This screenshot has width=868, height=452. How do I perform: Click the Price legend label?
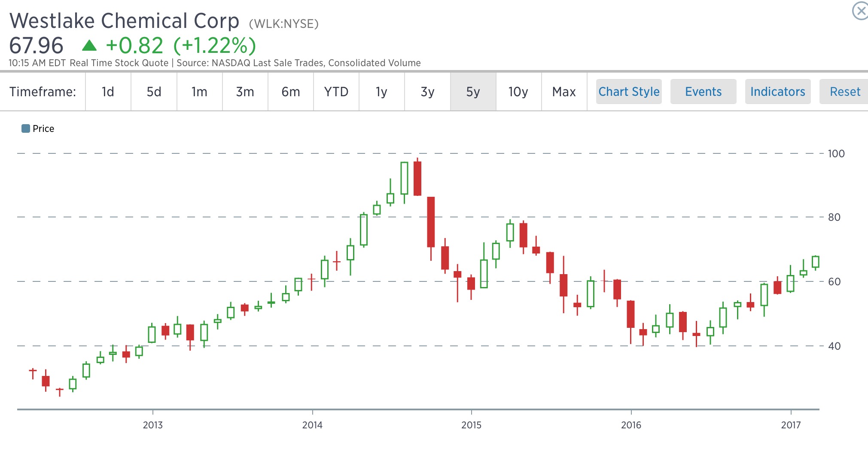[43, 128]
